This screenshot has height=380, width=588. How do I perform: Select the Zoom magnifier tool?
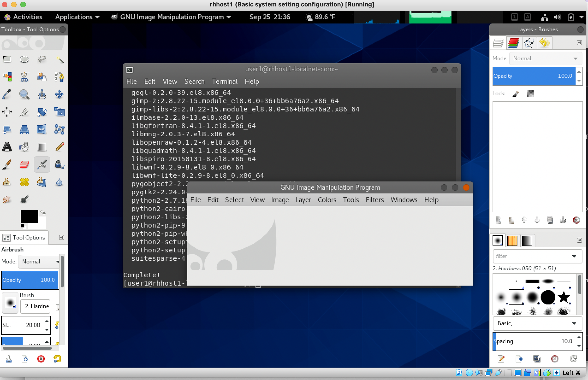pyautogui.click(x=24, y=94)
